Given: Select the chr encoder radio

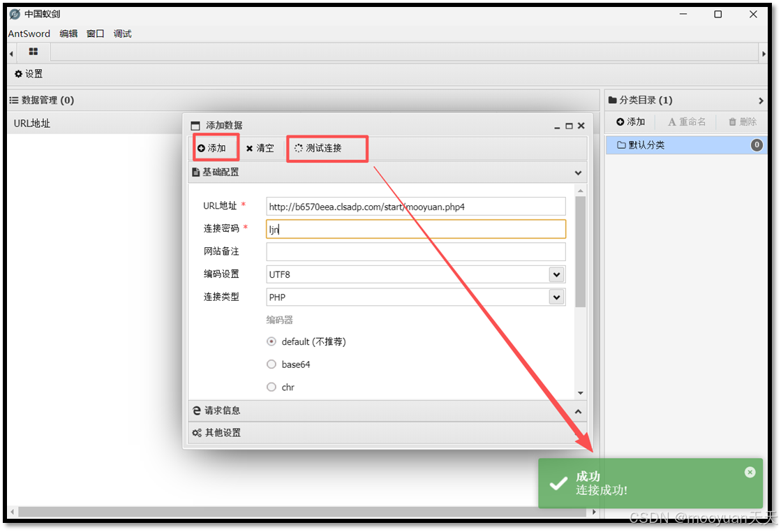Looking at the screenshot, I should coord(272,387).
